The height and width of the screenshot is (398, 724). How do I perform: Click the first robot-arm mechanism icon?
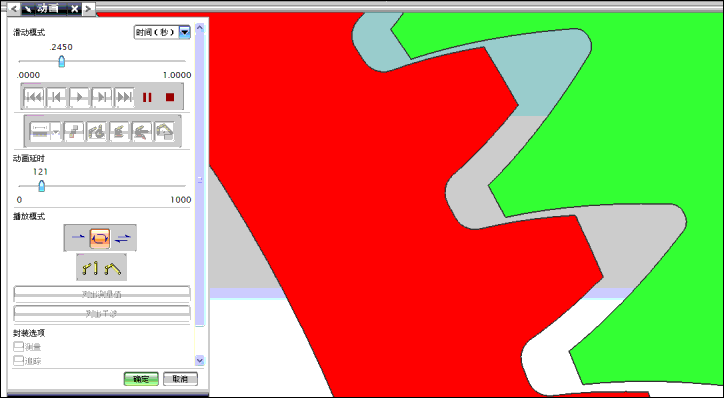coord(97,132)
